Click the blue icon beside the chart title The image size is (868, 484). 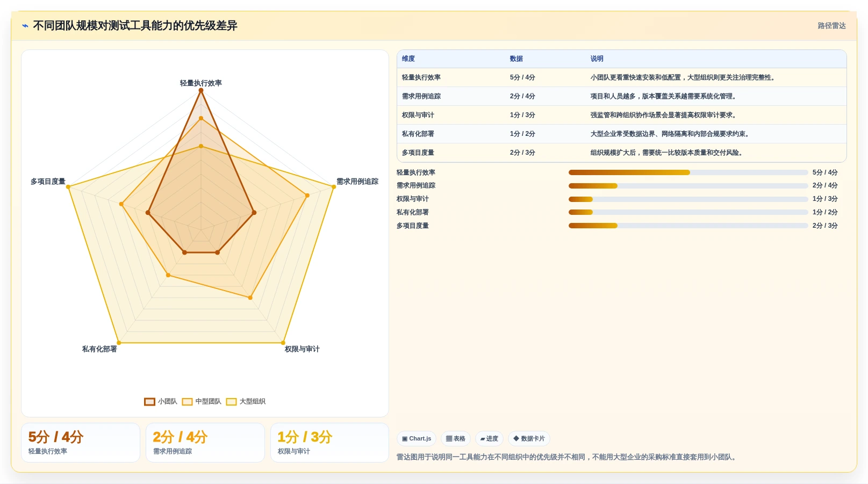pyautogui.click(x=25, y=26)
